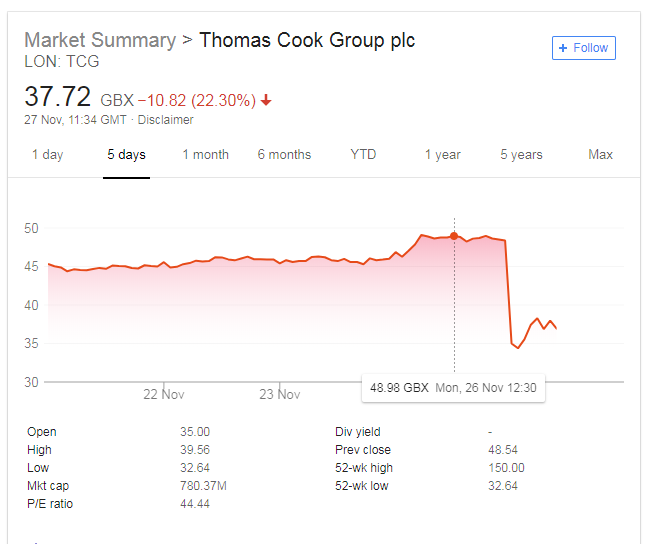650x544 pixels.
Task: Switch chart to 1 month range
Action: (x=206, y=155)
